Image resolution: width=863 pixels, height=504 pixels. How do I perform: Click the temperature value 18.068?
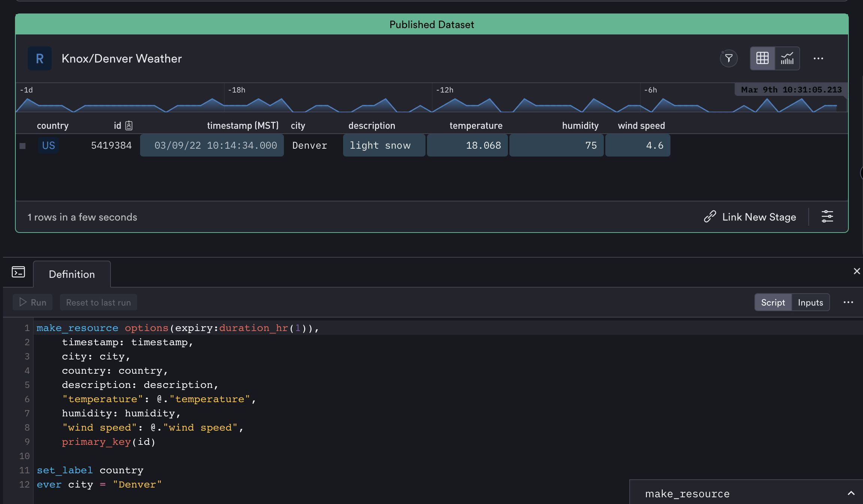click(467, 145)
